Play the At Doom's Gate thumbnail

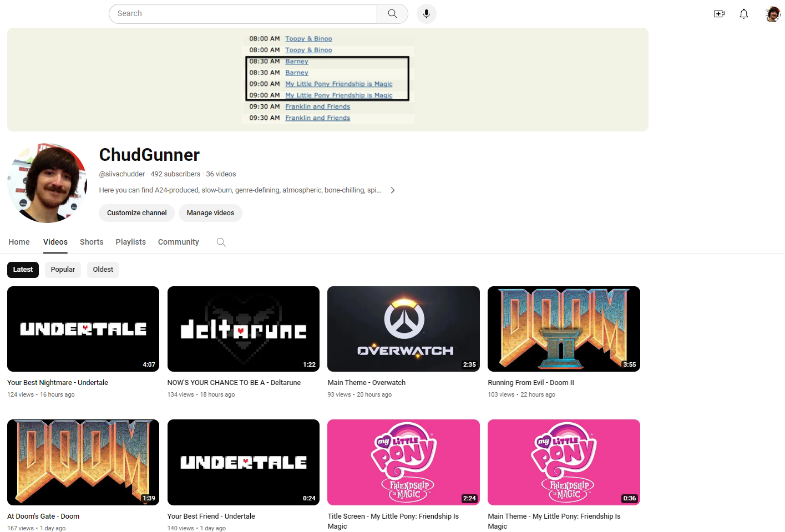click(83, 462)
